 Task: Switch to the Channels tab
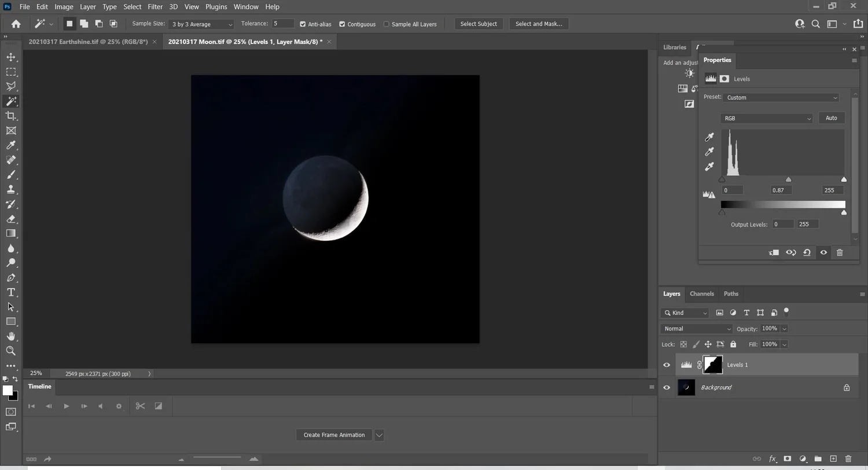702,294
